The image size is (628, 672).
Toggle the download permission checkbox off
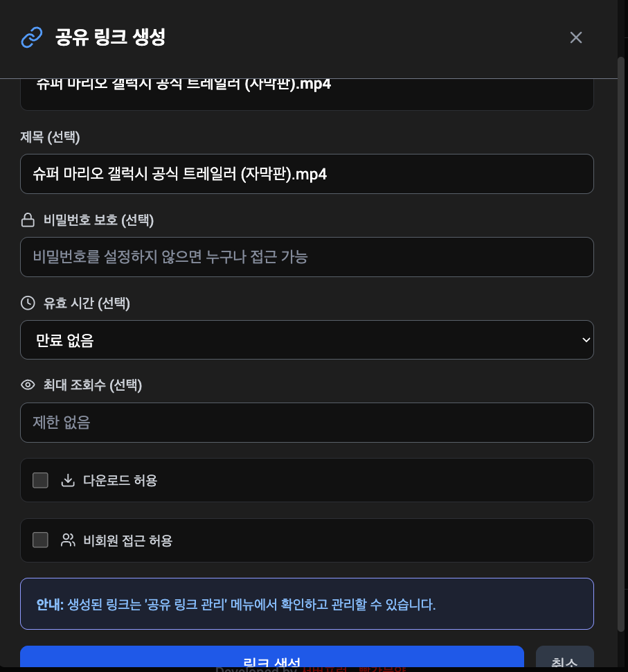[40, 479]
